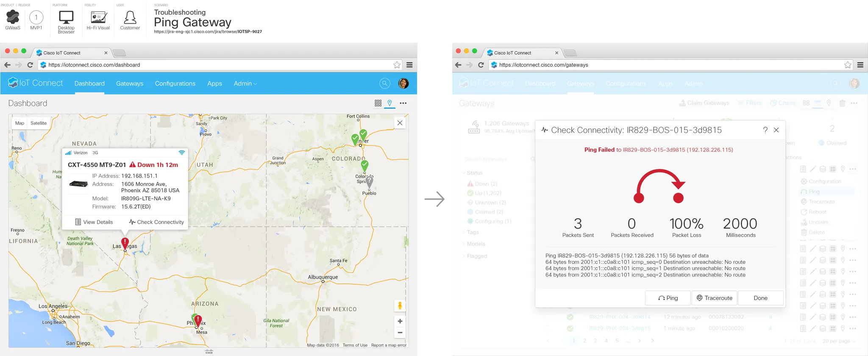
Task: Click the grey map marker near Pueblo
Action: (x=370, y=182)
